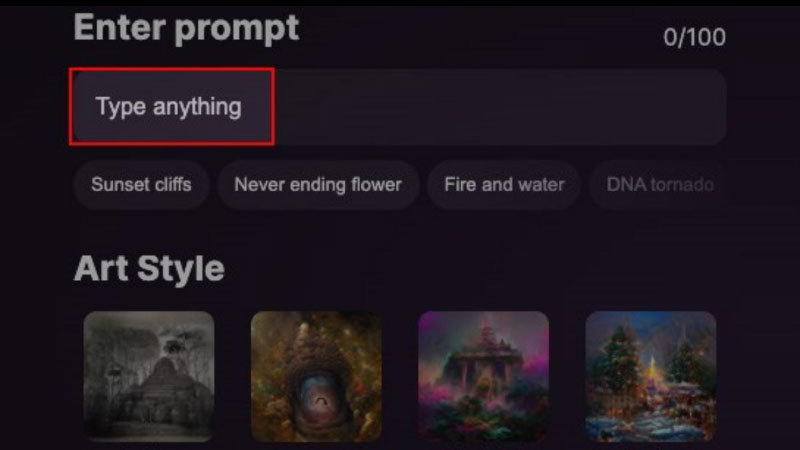Fill prompt using the 'Sunset cliffs' pill
Image resolution: width=800 pixels, height=450 pixels.
[141, 185]
